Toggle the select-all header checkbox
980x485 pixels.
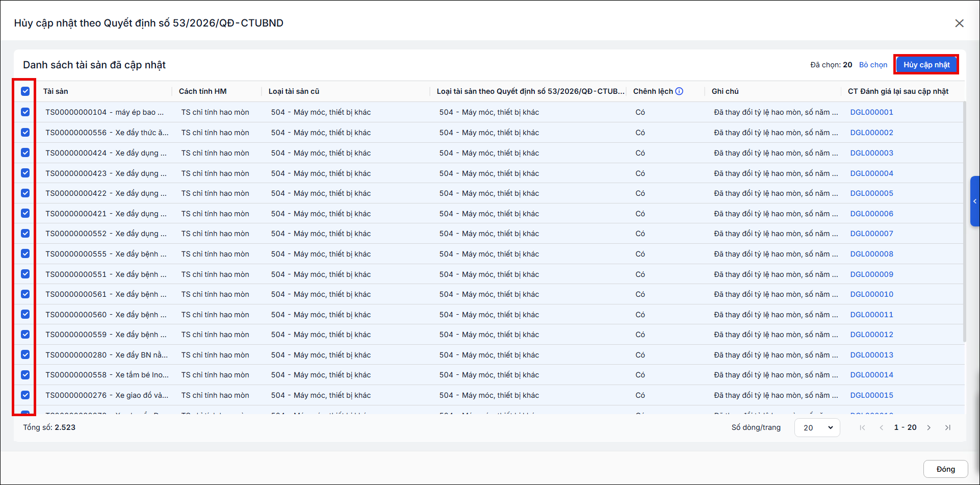[x=25, y=91]
